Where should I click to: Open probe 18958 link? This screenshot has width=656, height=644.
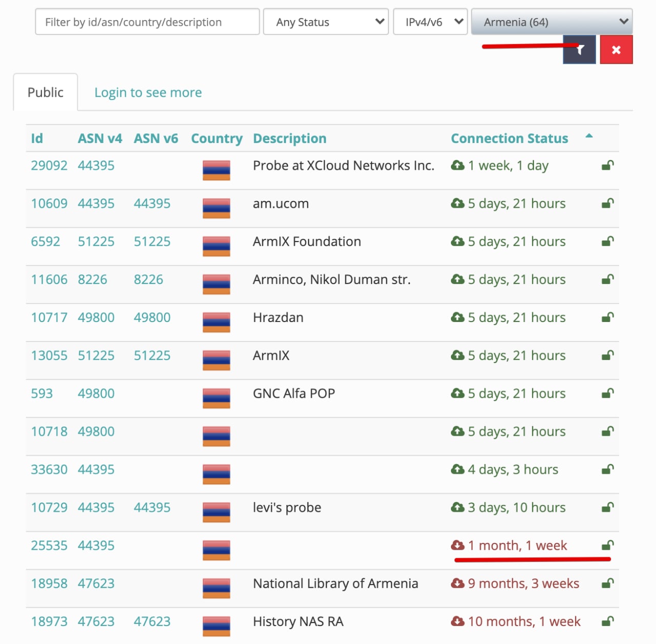click(49, 583)
